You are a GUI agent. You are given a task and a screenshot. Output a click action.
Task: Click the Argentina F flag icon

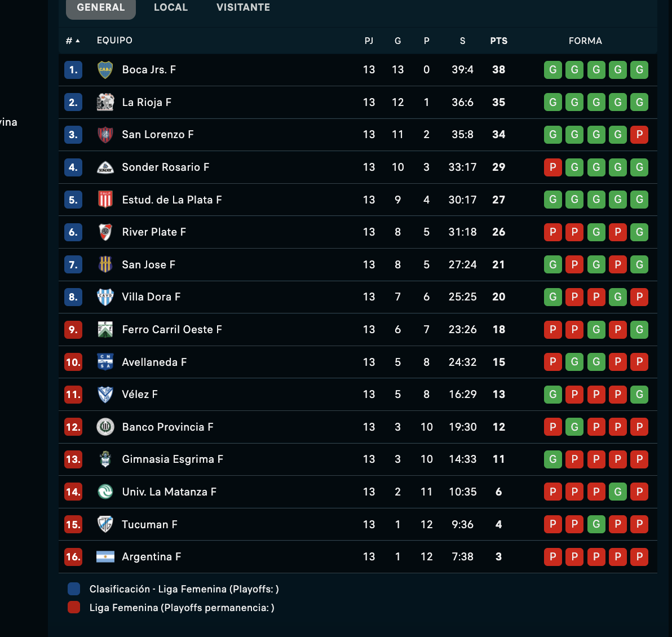pyautogui.click(x=105, y=557)
